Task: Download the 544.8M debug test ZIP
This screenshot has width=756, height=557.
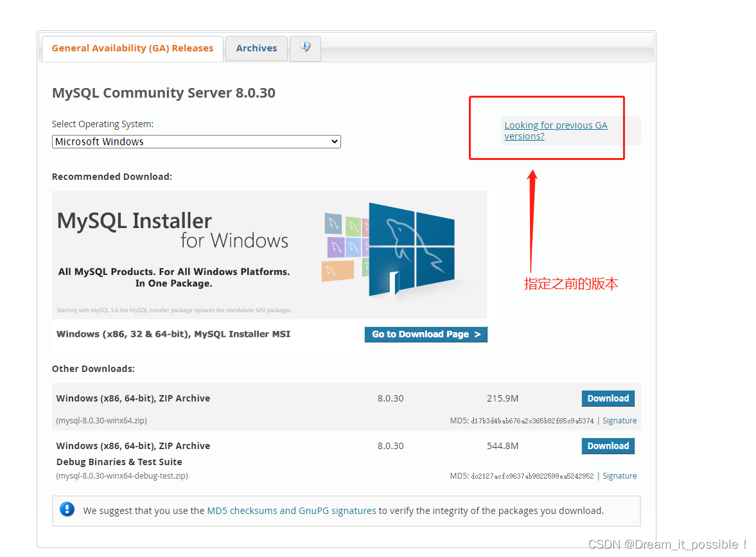Action: [x=608, y=446]
